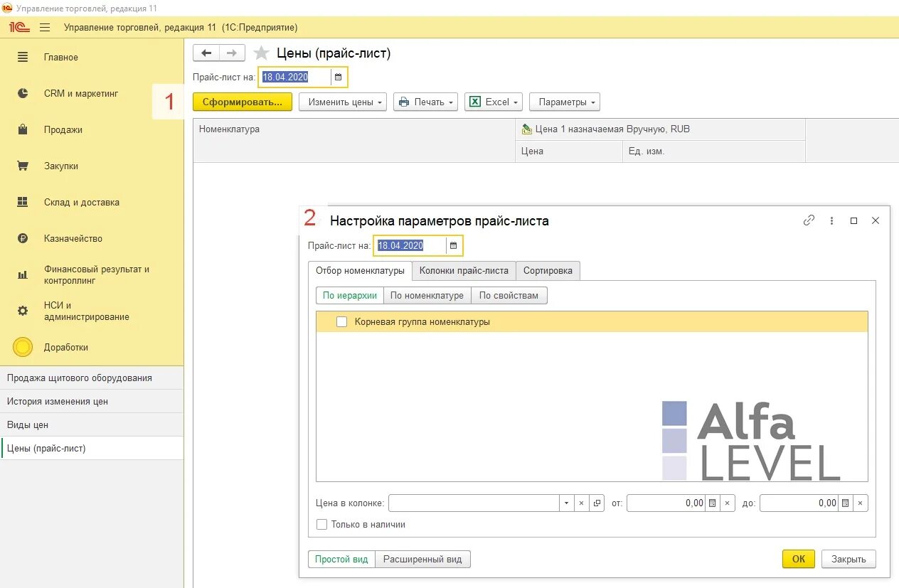Go back with the left arrow
899x588 pixels.
(206, 53)
